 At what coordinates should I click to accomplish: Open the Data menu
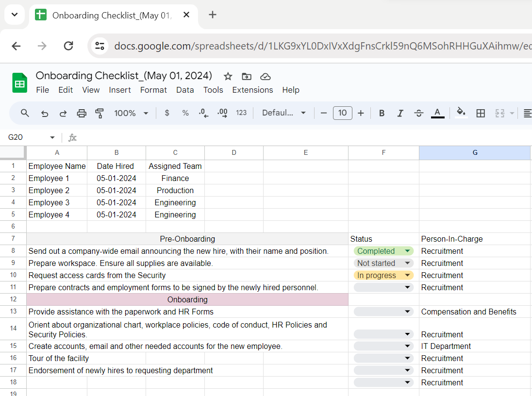(x=185, y=90)
